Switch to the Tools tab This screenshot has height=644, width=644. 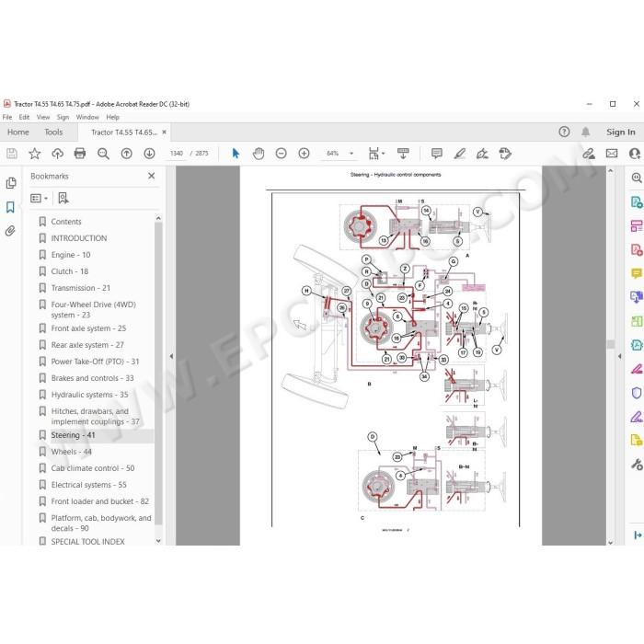pos(53,132)
